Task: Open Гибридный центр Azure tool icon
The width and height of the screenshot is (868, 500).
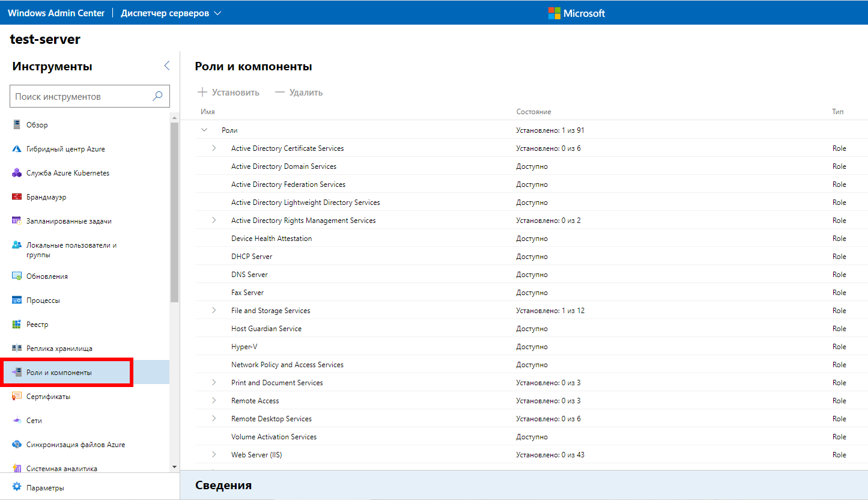Action: 17,149
